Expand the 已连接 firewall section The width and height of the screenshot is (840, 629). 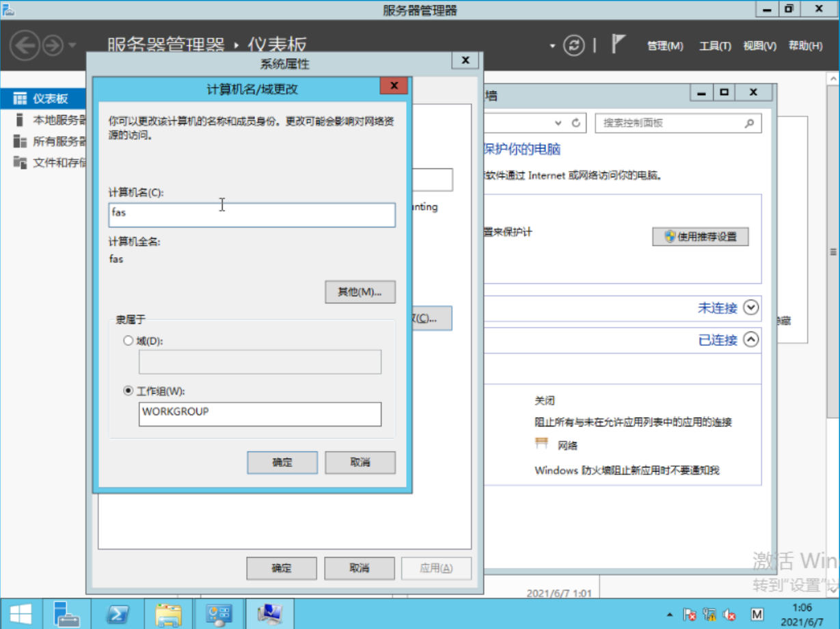coord(749,339)
